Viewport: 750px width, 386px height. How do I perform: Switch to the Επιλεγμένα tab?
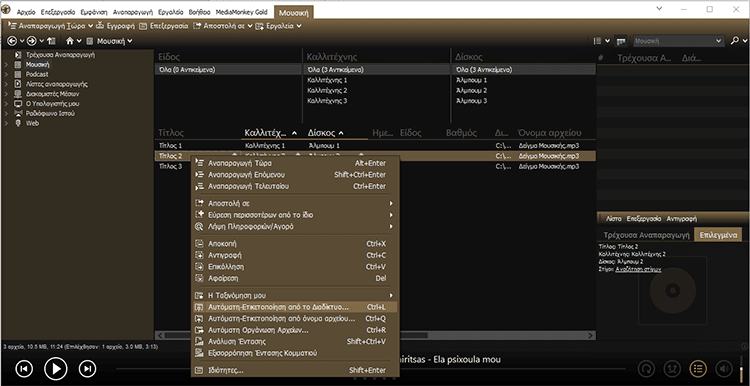coord(717,235)
